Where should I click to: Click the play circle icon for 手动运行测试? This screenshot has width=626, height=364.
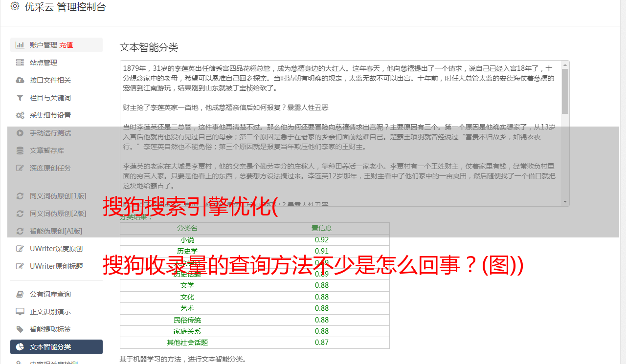point(20,133)
